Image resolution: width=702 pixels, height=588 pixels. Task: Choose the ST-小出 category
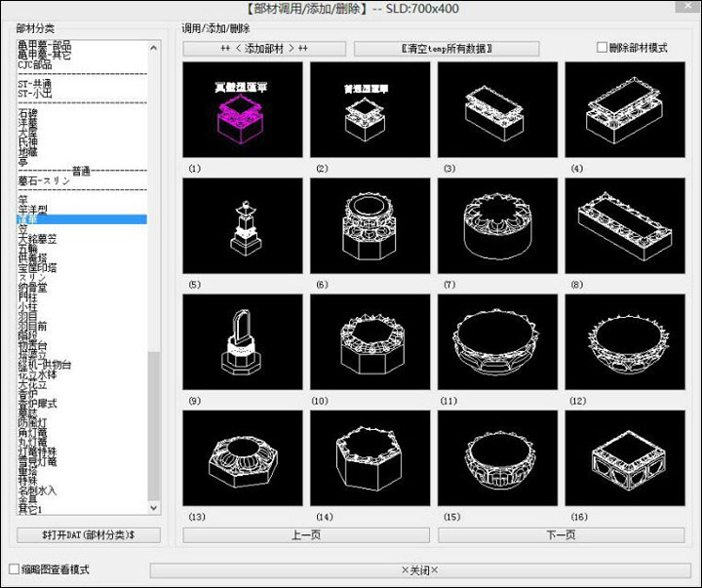[x=35, y=94]
